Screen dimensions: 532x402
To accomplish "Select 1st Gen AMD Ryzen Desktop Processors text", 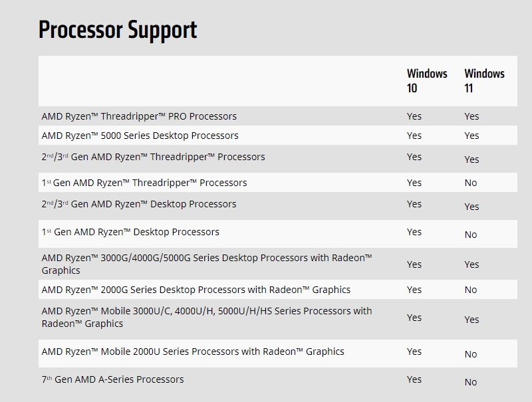I will 130,232.
